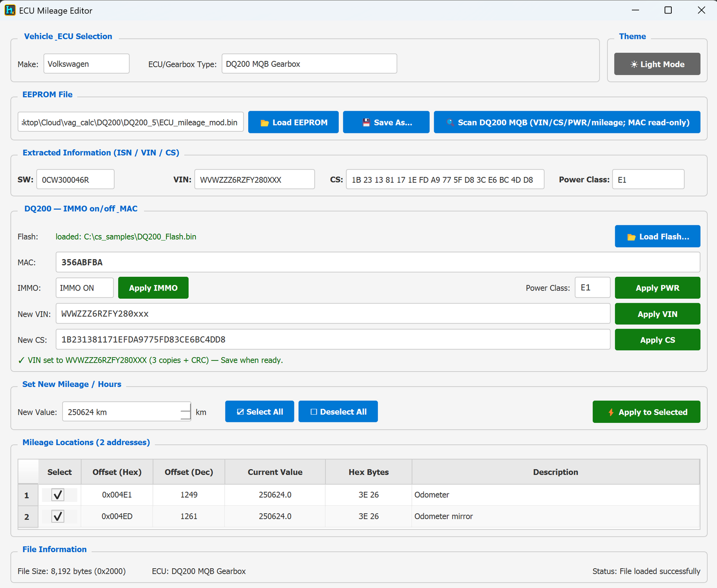Click 'File Size: 8,192 bytes (0x2000)' text
717x588 pixels.
pyautogui.click(x=72, y=571)
